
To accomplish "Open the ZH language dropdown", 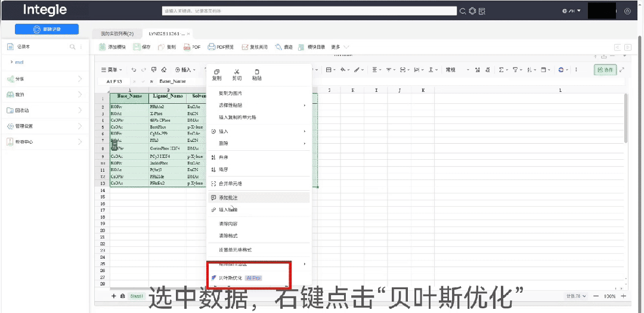I will [571, 11].
